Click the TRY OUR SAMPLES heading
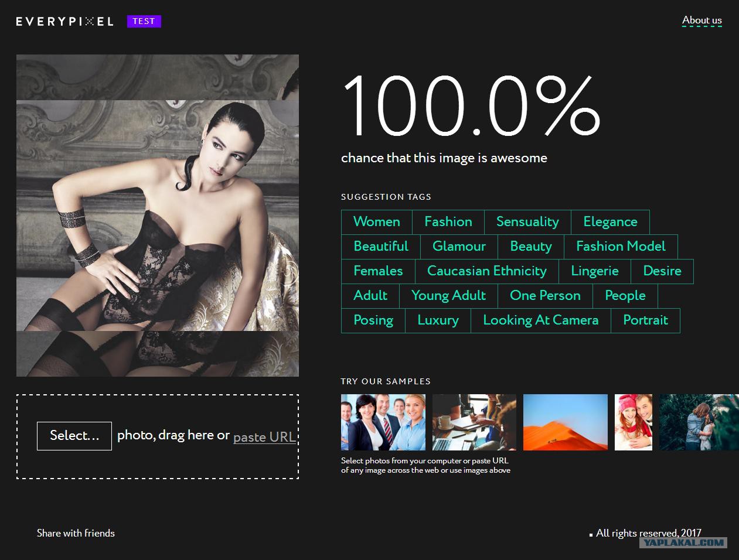The image size is (739, 560). pyautogui.click(x=386, y=381)
